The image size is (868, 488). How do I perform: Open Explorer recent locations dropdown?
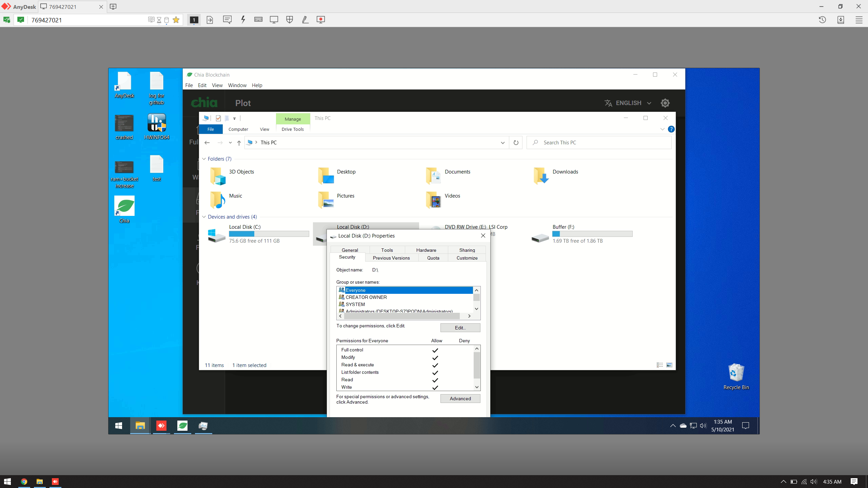click(x=230, y=143)
